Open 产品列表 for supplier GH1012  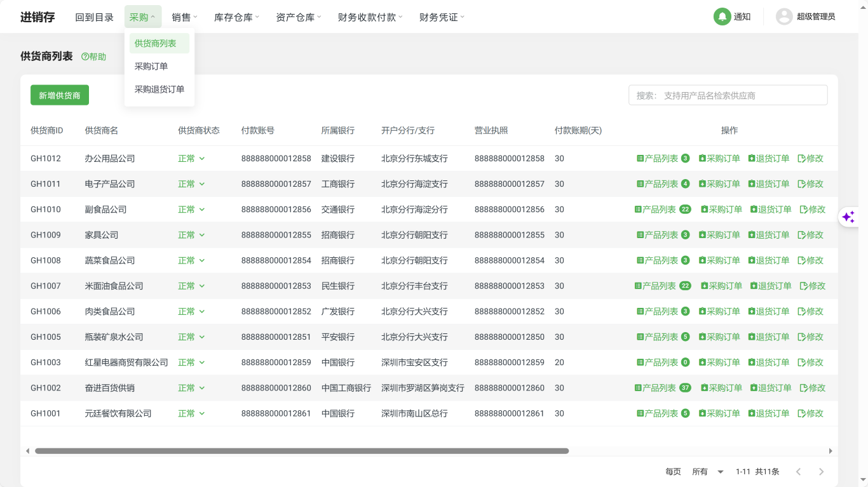pos(663,158)
